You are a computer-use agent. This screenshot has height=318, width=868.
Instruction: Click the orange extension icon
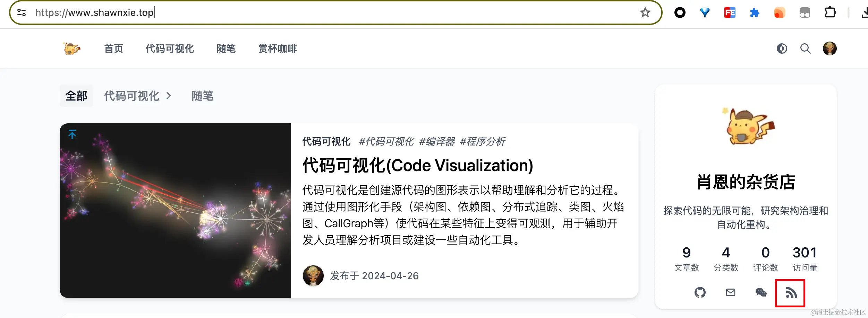pyautogui.click(x=780, y=13)
